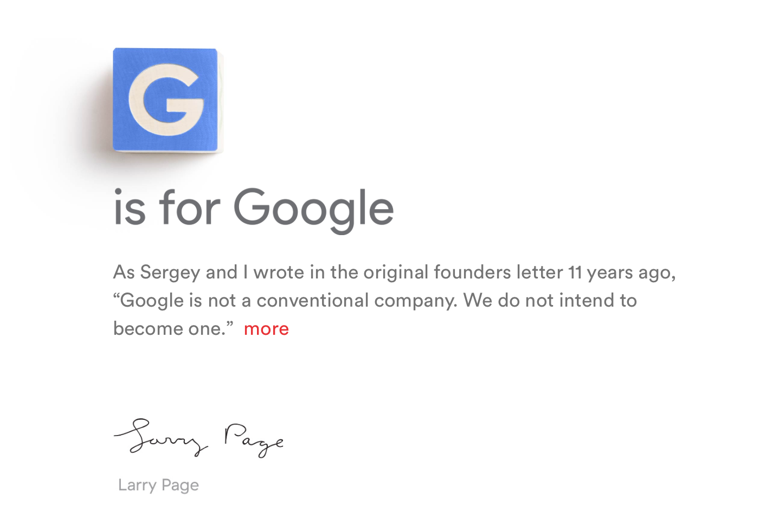Click the word "wrote" in the paragraph

279,272
